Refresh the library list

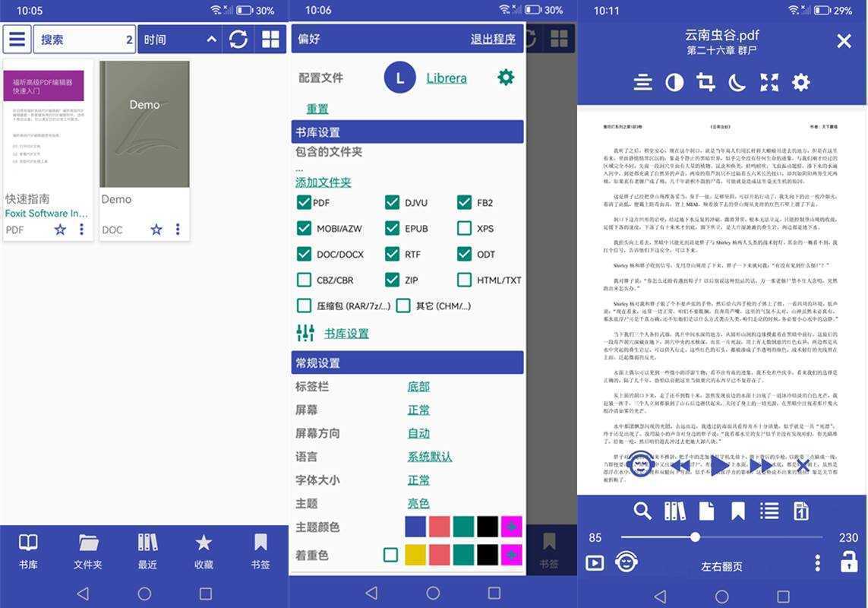point(238,38)
